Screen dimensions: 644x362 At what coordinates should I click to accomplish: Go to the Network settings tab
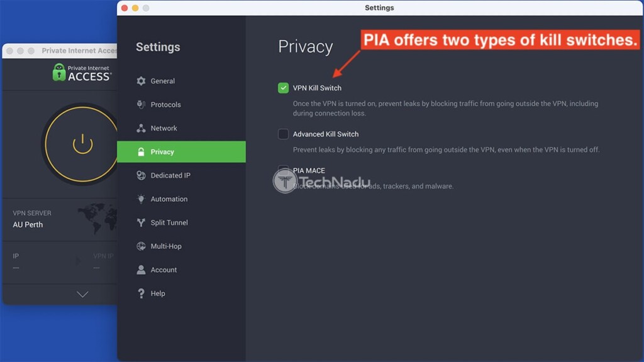182,128
